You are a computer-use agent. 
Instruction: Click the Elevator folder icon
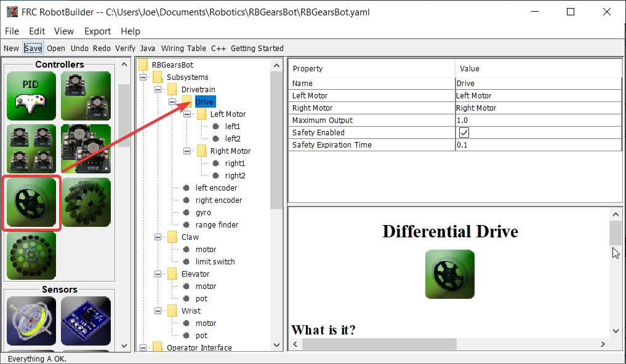pyautogui.click(x=172, y=274)
